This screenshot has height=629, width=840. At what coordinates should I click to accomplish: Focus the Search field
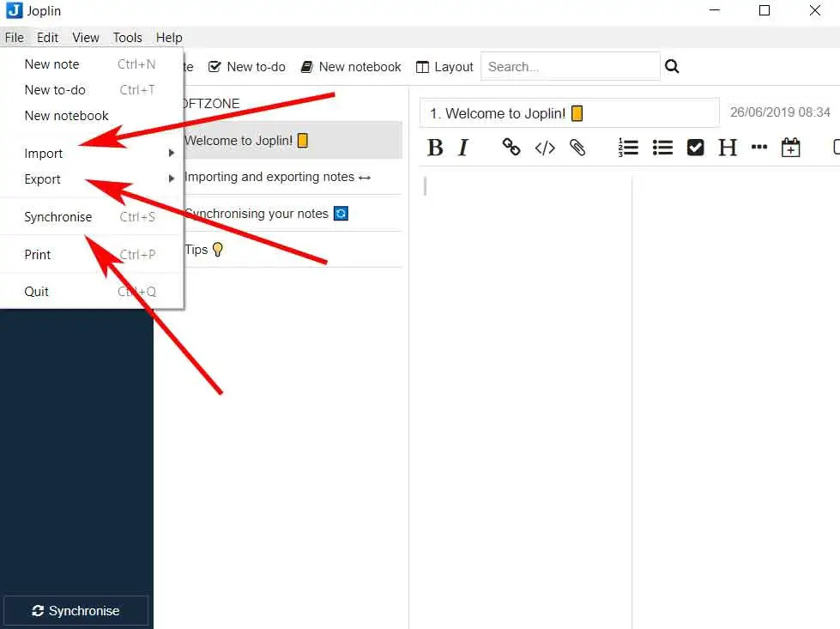(570, 66)
